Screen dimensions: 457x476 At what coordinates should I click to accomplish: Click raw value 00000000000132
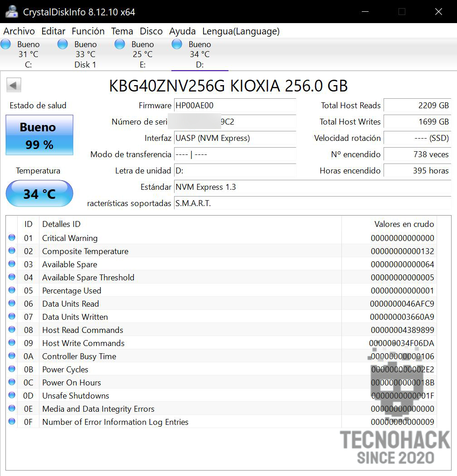click(x=402, y=251)
